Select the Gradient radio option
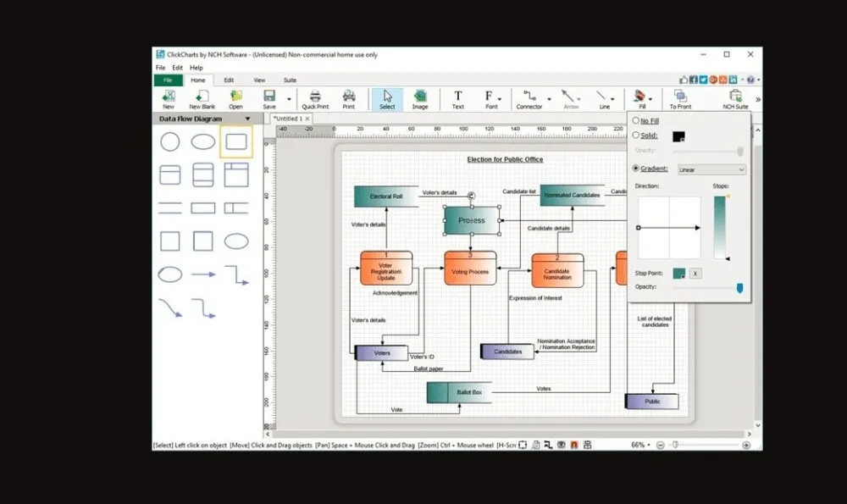847x504 pixels. (636, 168)
